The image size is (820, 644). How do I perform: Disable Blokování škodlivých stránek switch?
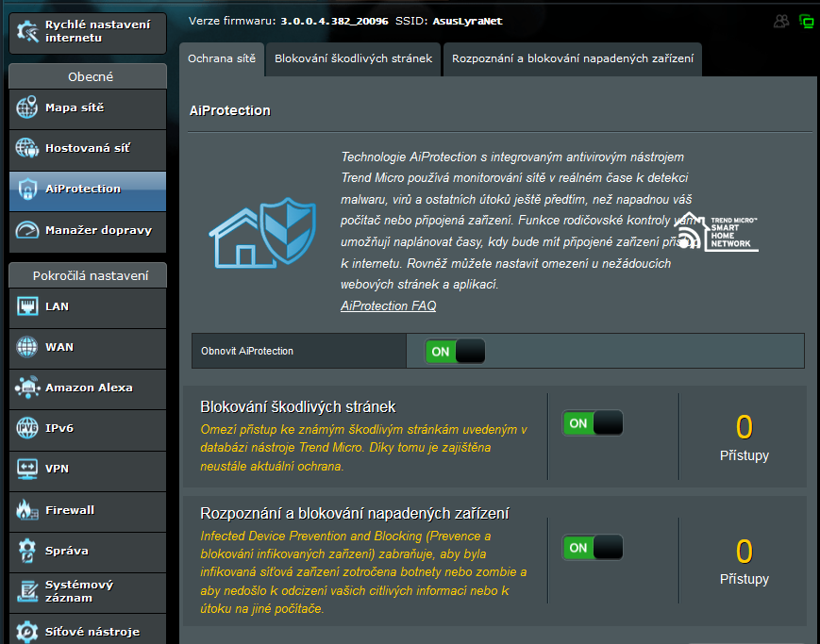point(593,423)
